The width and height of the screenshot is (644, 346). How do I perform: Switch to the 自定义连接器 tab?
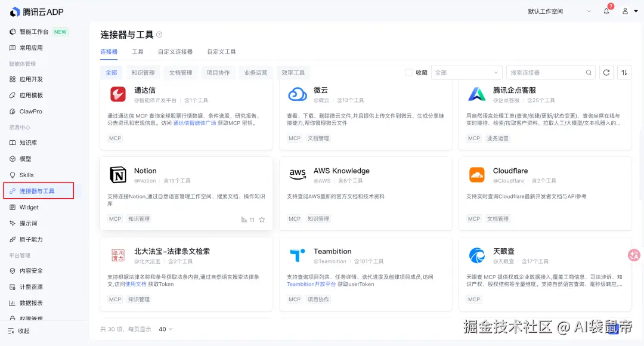[175, 52]
